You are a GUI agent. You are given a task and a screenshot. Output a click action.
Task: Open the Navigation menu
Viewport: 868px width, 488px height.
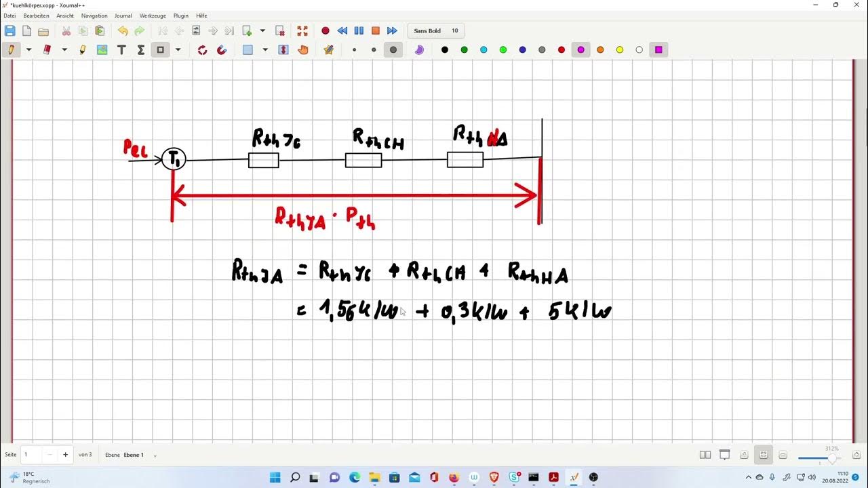click(94, 16)
